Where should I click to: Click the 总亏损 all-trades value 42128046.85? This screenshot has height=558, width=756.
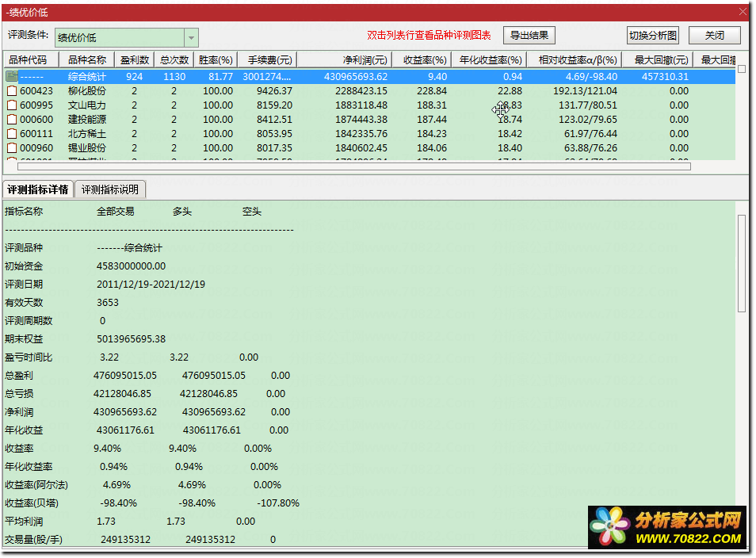(x=123, y=394)
